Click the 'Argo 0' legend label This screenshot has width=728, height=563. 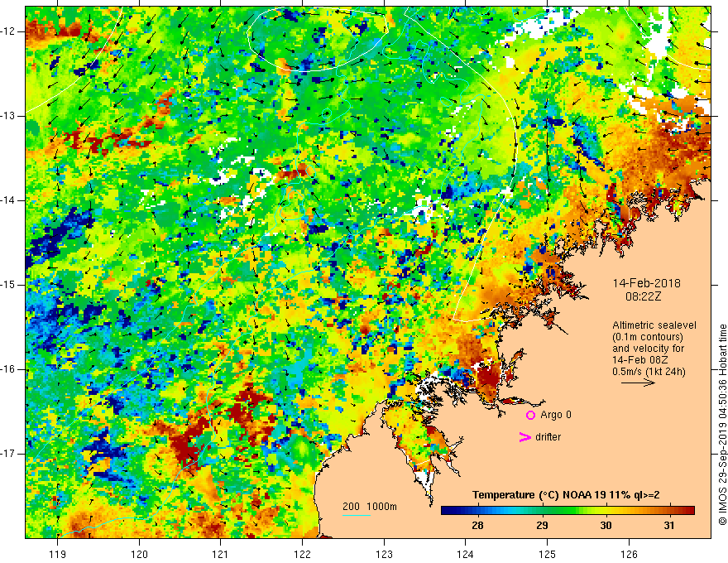coord(555,415)
